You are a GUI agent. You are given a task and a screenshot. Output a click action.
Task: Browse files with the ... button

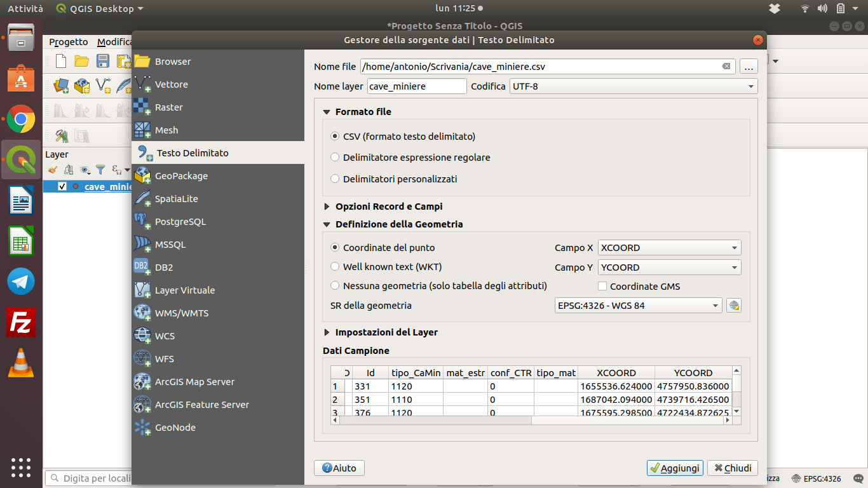749,66
